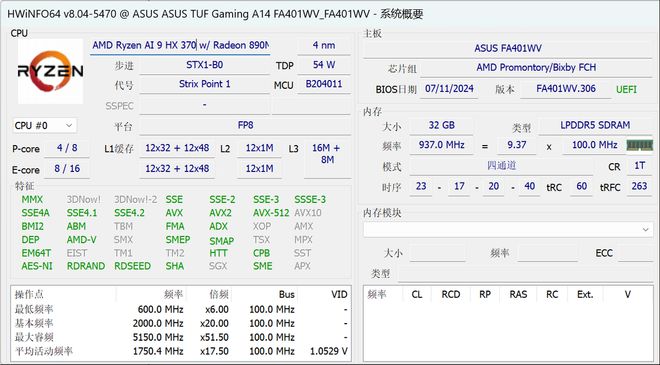660x365 pixels.
Task: Click the memory timing value 40
Action: (530, 186)
